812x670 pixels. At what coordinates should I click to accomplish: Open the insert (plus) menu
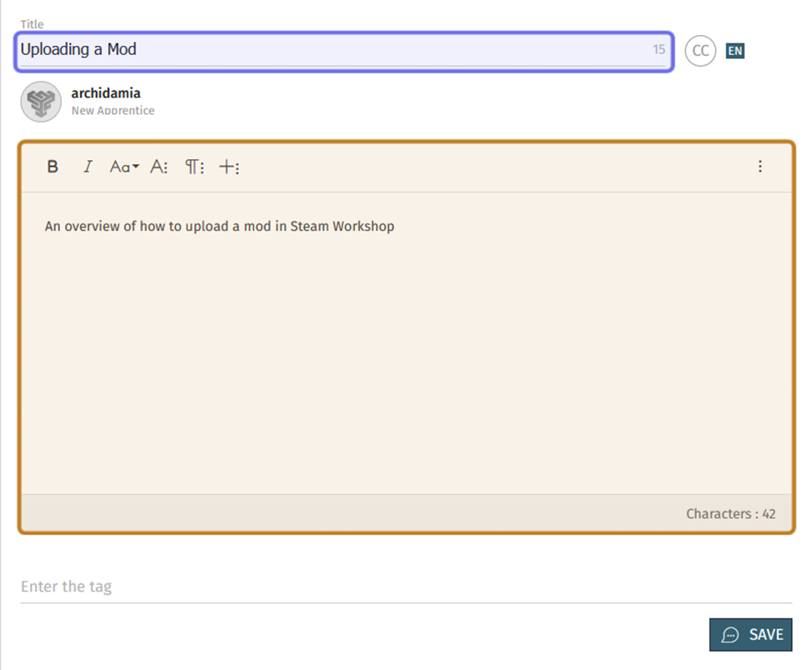[229, 167]
